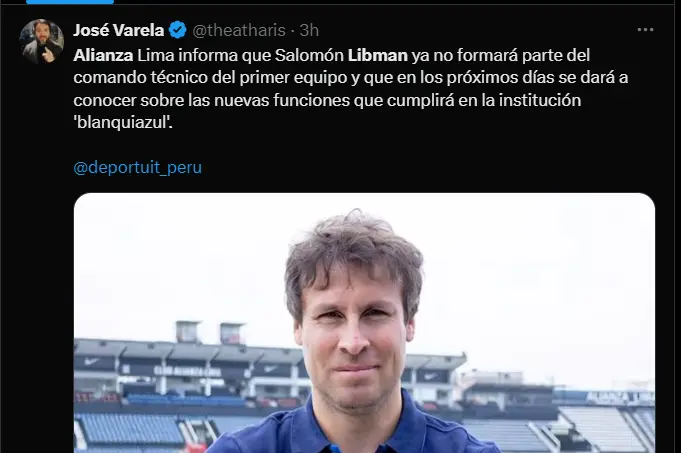Click the tweet line starting 'comando técnico'

coord(351,77)
